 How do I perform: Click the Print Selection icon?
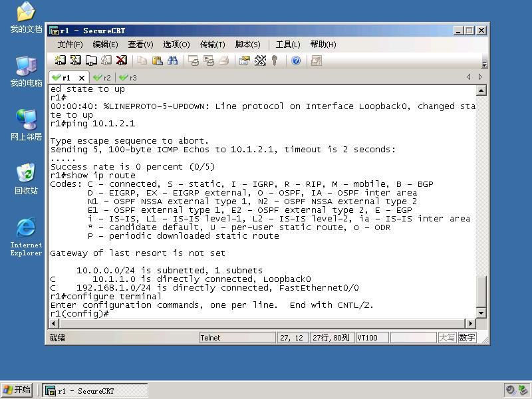[x=209, y=61]
